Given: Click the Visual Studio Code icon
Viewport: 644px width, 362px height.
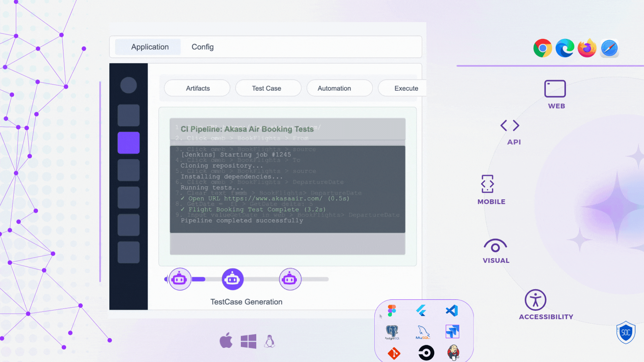Looking at the screenshot, I should click(x=452, y=311).
